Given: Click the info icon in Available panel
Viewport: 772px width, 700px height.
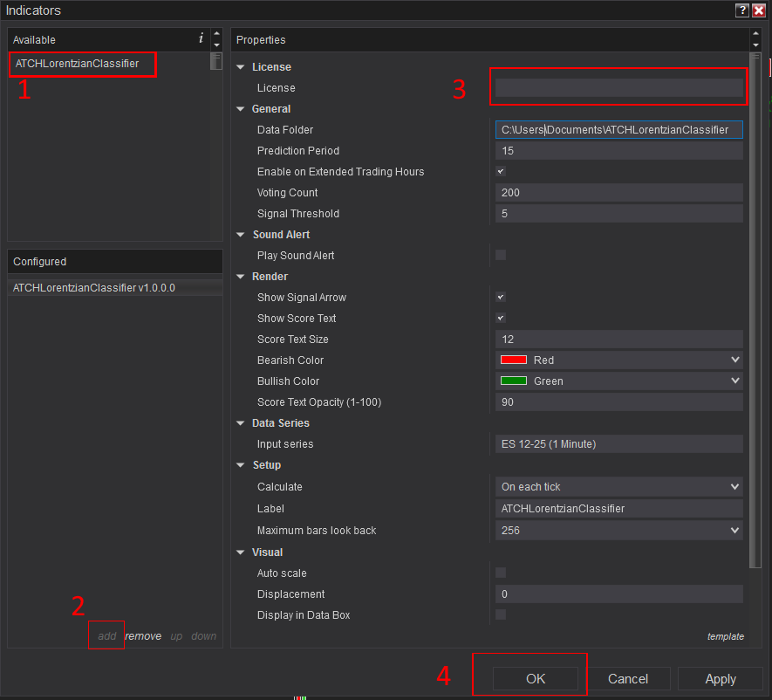Looking at the screenshot, I should pos(201,38).
